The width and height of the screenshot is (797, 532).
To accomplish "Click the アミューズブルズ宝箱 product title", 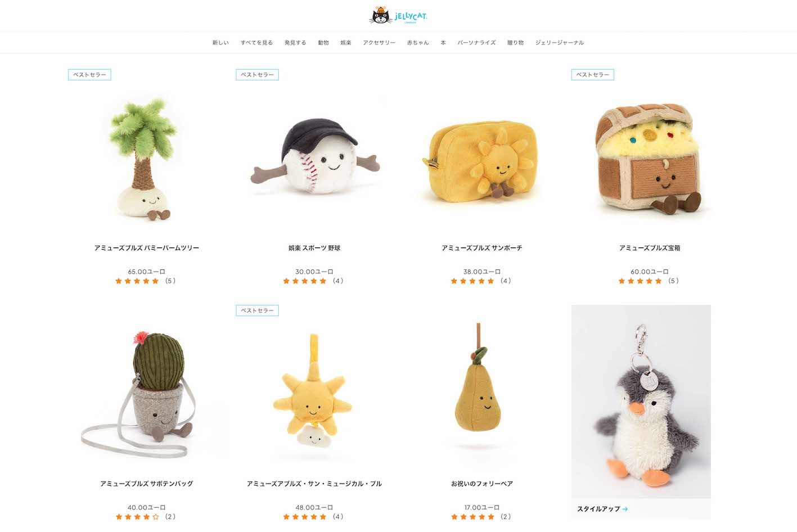I will pos(650,248).
